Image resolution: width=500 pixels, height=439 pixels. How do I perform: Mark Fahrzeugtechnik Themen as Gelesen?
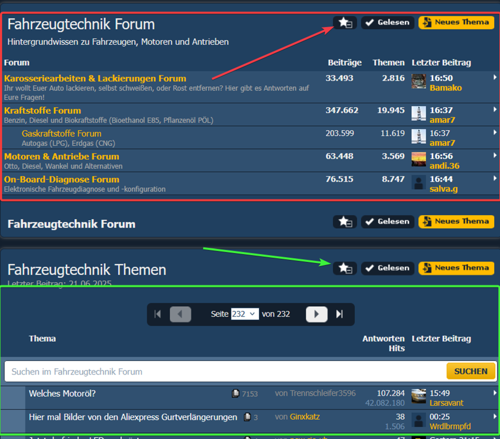pos(388,268)
